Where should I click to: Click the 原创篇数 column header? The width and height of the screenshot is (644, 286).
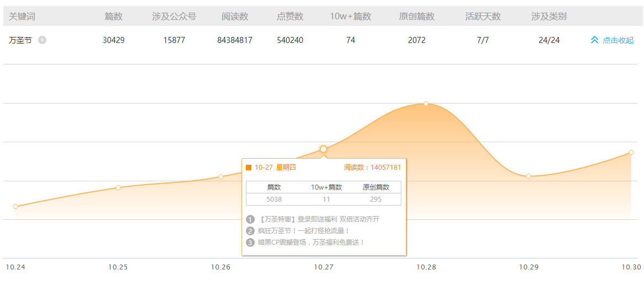click(x=417, y=17)
